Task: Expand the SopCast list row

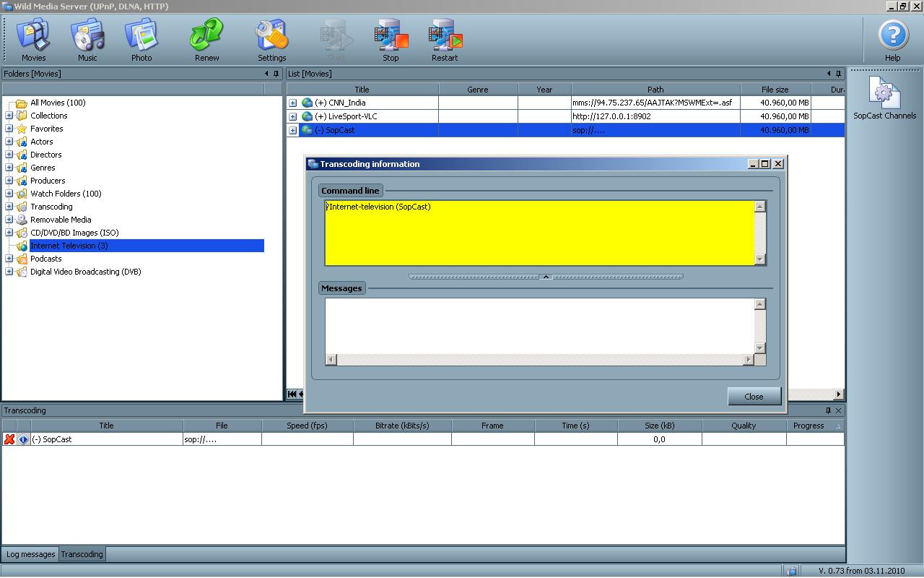Action: point(292,130)
